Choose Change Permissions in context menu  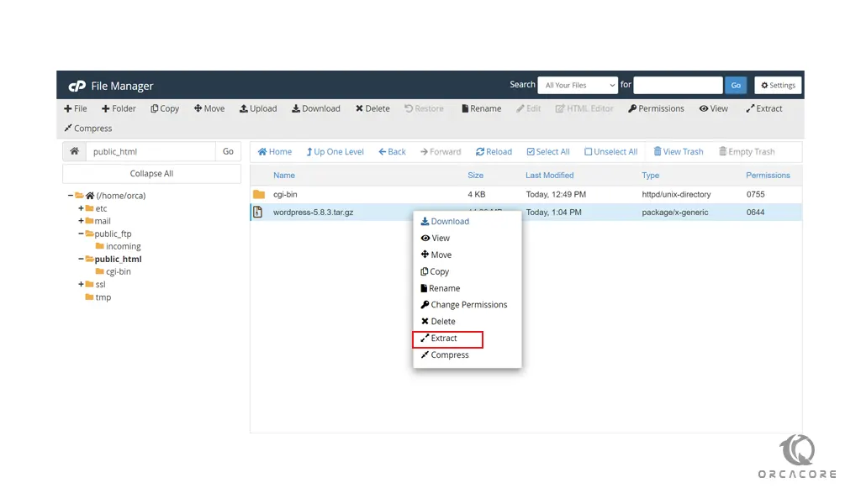(464, 305)
